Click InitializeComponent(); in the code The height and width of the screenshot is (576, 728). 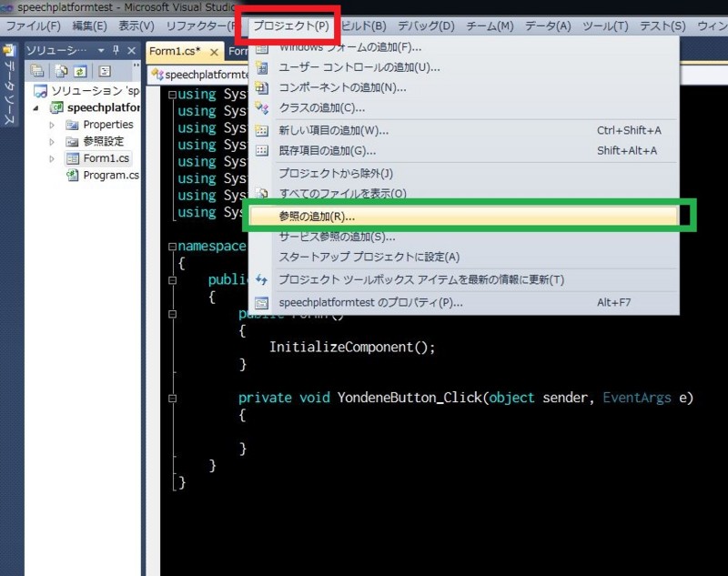pos(352,348)
